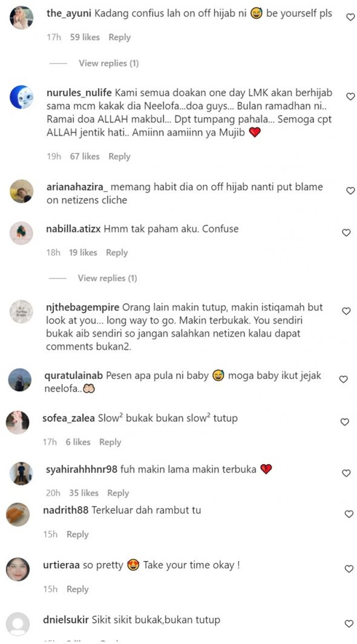Like nadrith88's comment heart
This screenshot has height=644, width=357.
coord(349,514)
